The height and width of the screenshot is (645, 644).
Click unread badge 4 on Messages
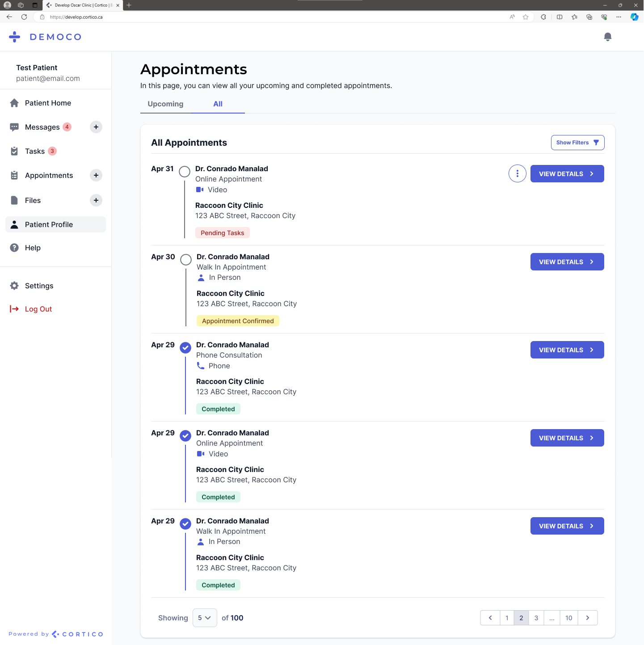point(67,127)
